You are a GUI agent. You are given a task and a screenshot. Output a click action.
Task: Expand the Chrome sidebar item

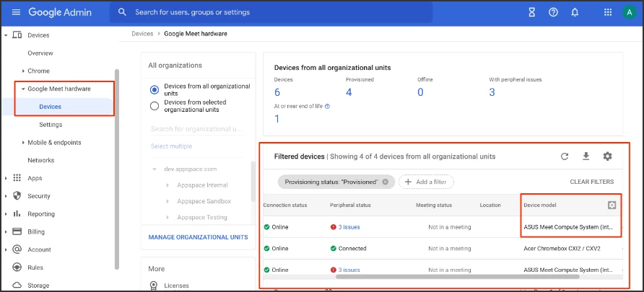click(x=23, y=71)
